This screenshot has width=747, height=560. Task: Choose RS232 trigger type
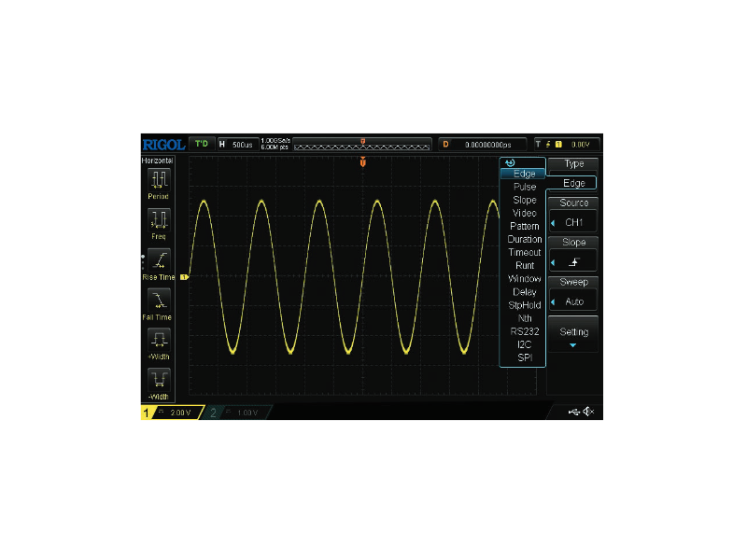525,331
